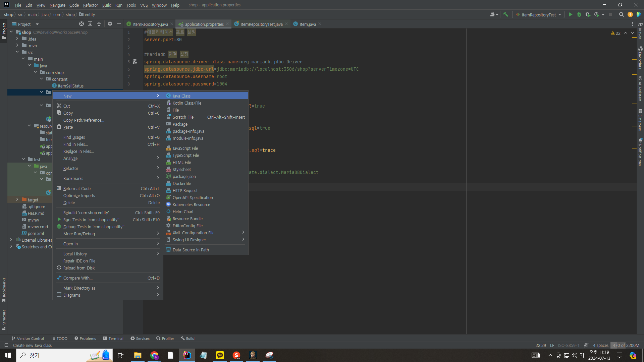The image size is (644, 362).
Task: Toggle the read-only file icon in status bar
Action: (586, 345)
